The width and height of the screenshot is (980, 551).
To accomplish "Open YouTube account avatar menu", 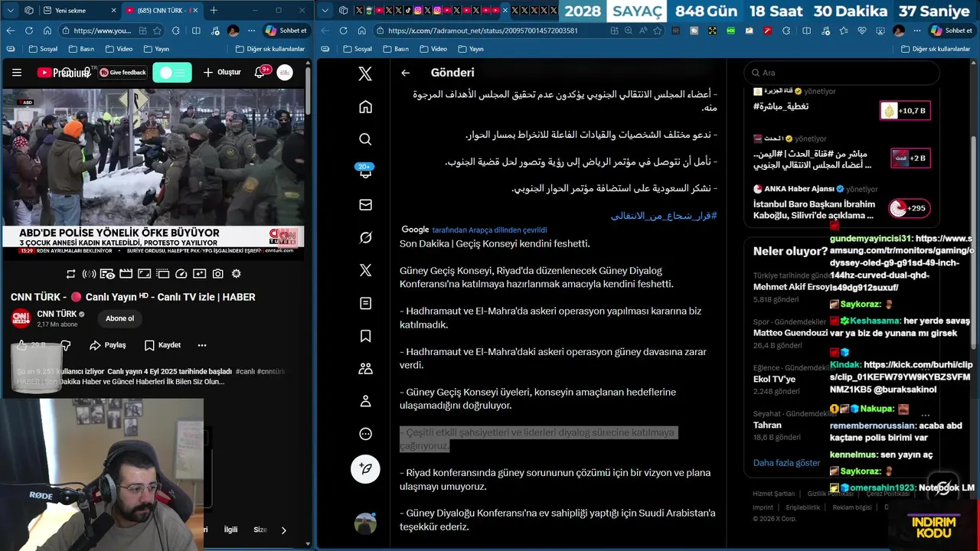I will (x=285, y=73).
